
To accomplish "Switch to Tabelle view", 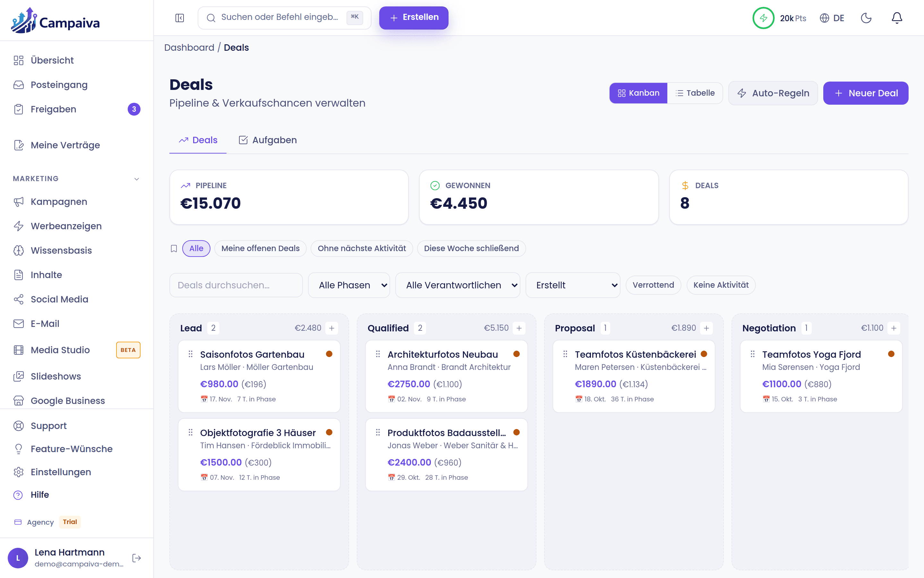I will point(695,93).
